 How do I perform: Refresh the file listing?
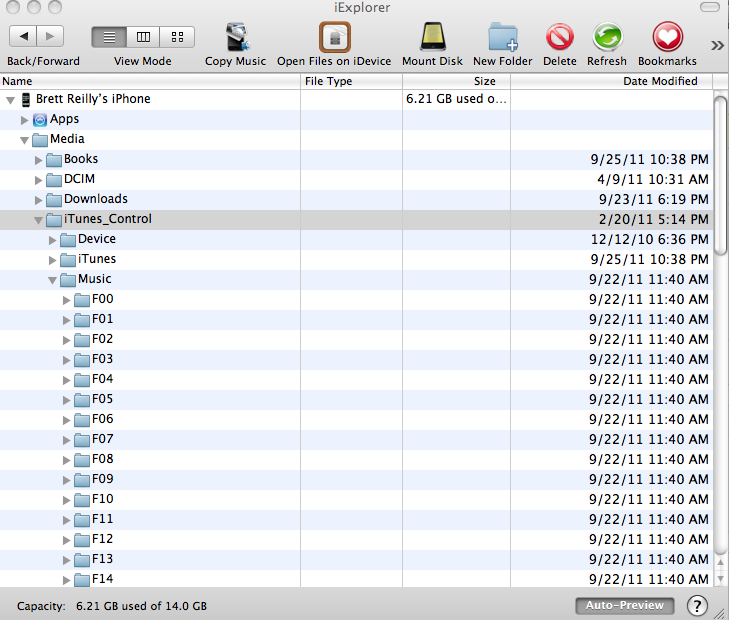click(607, 37)
